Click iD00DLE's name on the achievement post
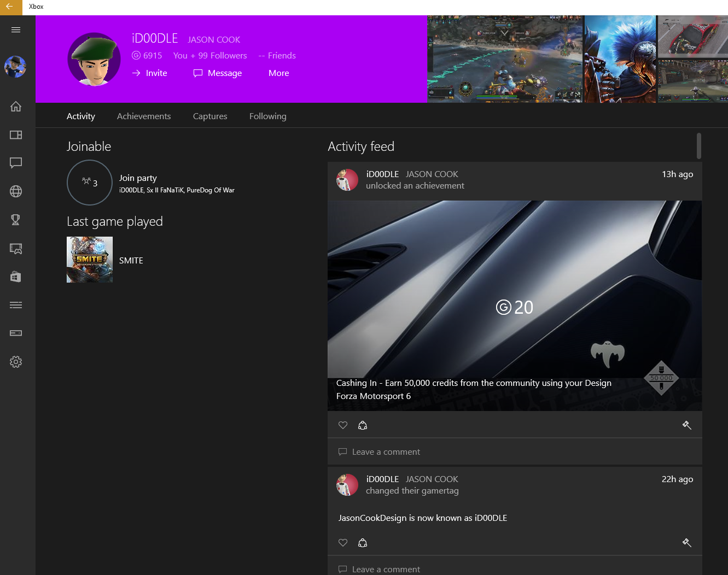The height and width of the screenshot is (575, 728). coord(382,174)
